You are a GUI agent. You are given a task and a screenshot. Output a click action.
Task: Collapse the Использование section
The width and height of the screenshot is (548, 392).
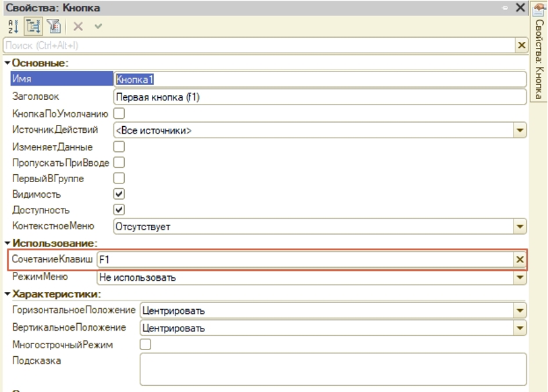point(7,243)
